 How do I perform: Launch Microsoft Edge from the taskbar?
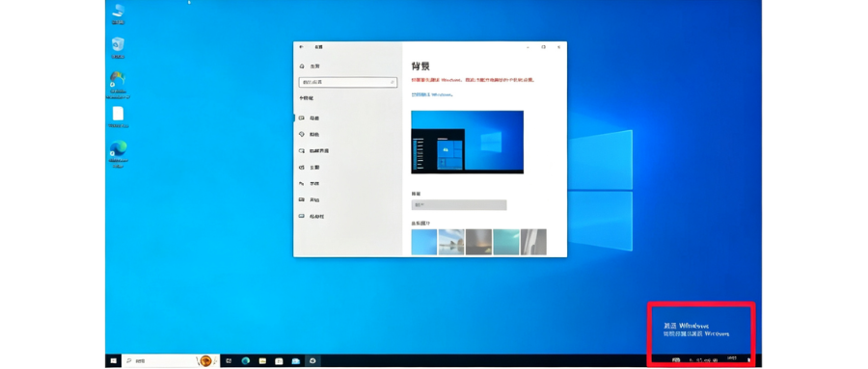pyautogui.click(x=245, y=360)
